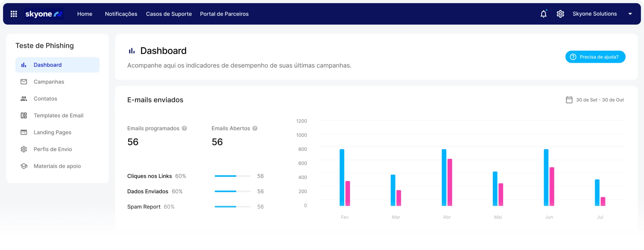Click the blue Abr bar in chart
The height and width of the screenshot is (250, 644).
pos(444,177)
